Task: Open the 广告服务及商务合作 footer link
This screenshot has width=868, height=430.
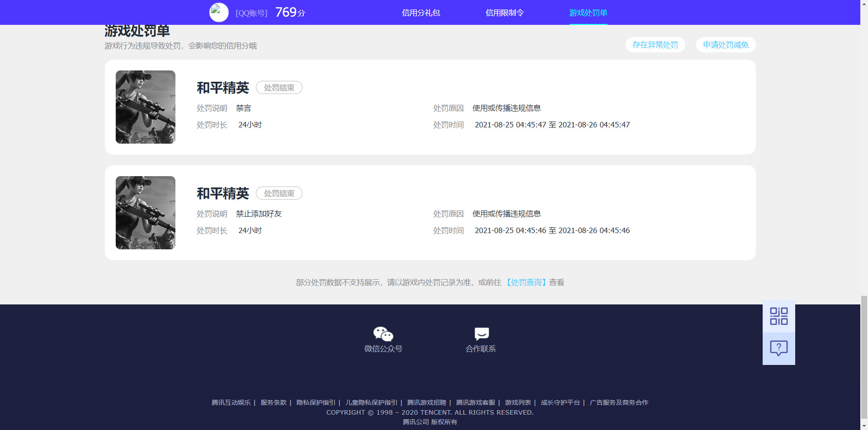Action: coord(619,402)
